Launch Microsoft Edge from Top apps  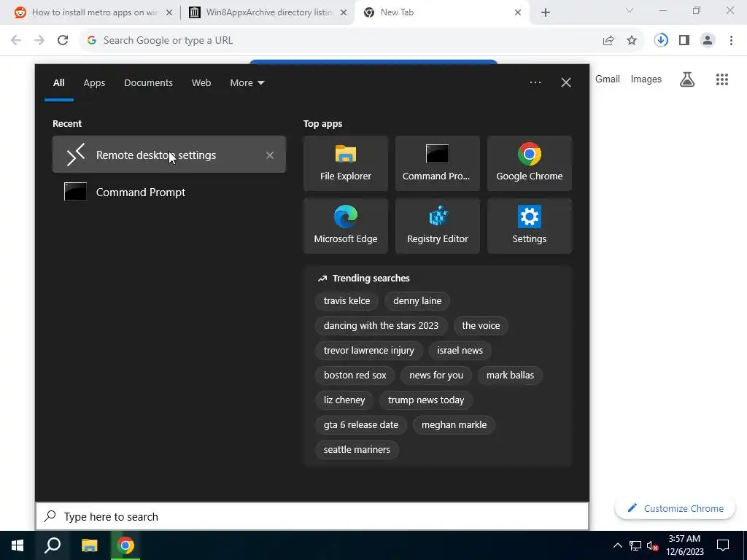345,226
